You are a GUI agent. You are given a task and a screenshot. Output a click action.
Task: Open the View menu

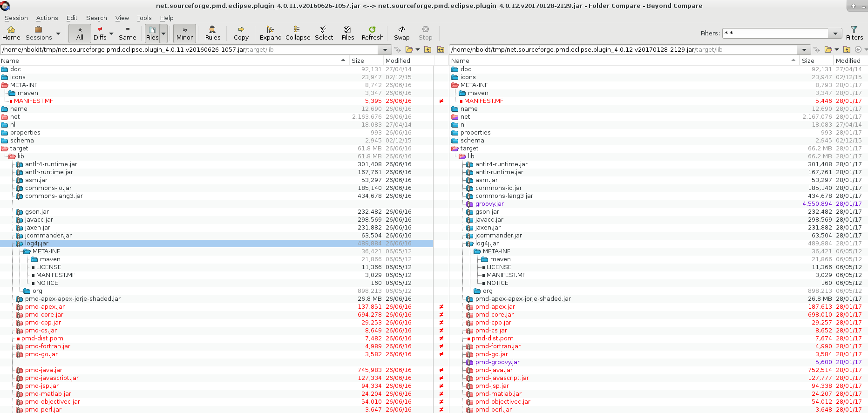coord(122,18)
